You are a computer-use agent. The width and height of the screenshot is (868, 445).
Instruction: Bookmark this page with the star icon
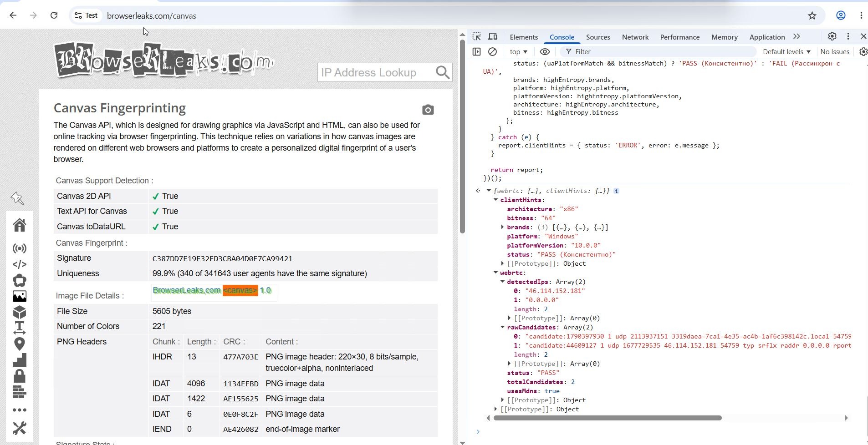coord(812,15)
